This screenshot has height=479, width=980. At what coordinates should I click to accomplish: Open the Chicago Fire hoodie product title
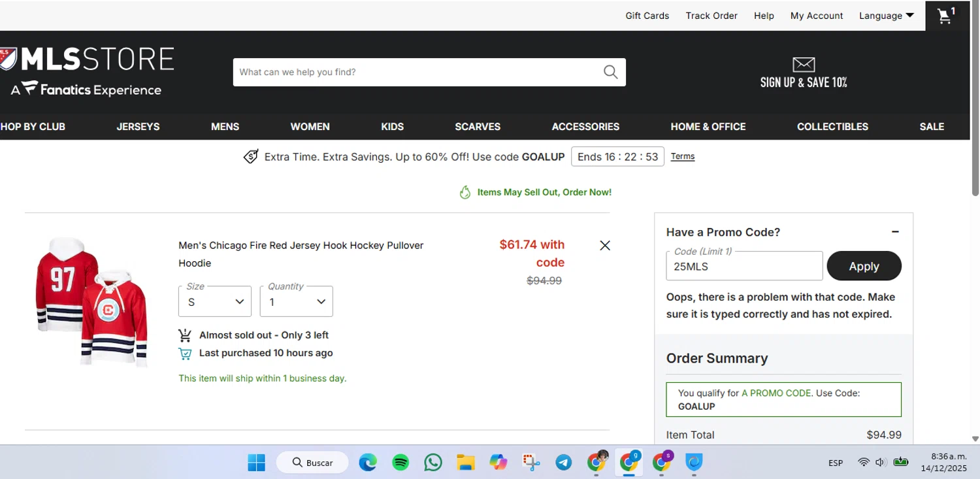(x=301, y=254)
